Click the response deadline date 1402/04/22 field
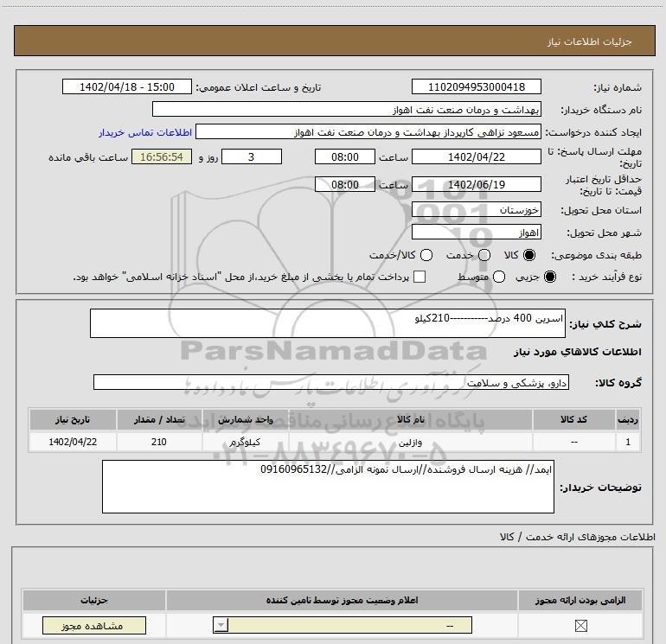 point(476,156)
